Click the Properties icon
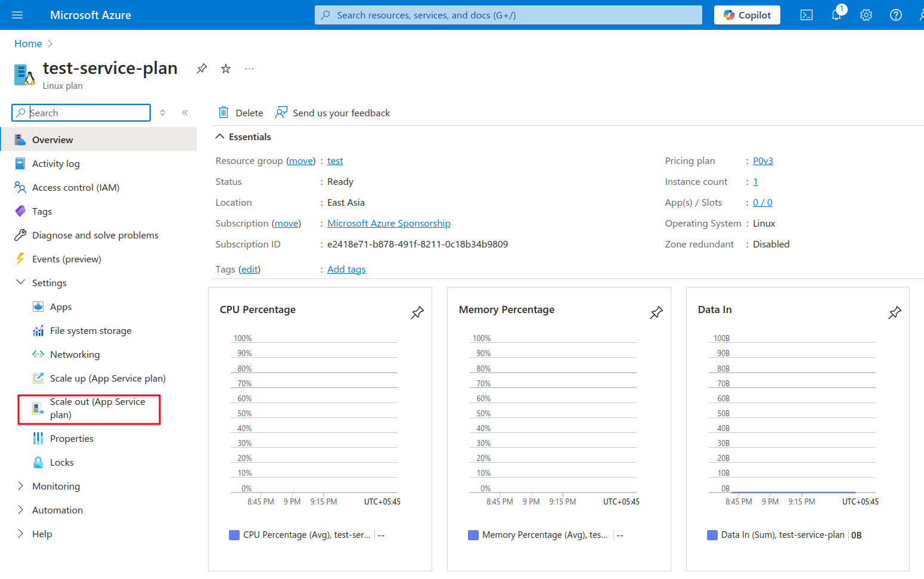This screenshot has height=579, width=924. pos(38,438)
